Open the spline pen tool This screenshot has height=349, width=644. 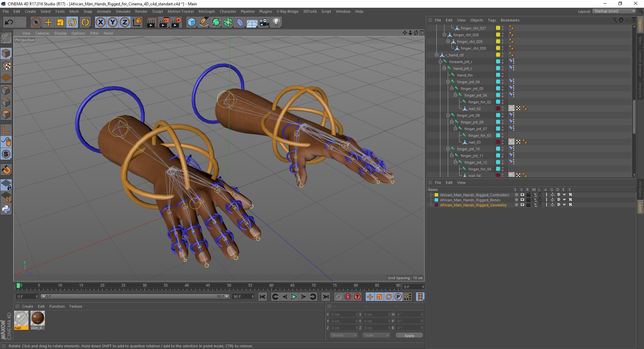point(204,22)
